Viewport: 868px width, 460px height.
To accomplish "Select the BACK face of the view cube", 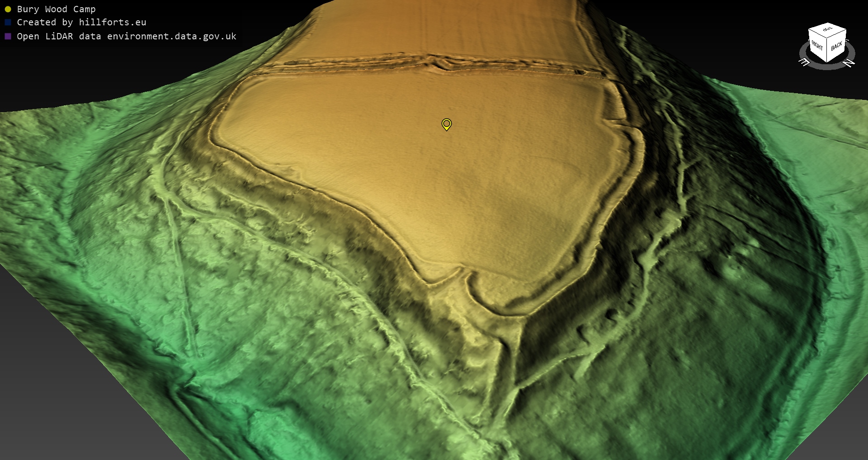I will [836, 46].
